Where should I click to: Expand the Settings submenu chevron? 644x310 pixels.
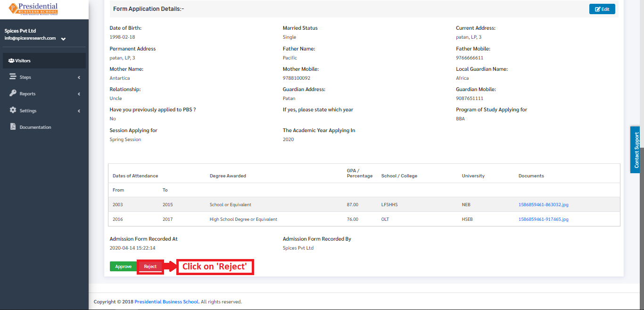coord(79,111)
